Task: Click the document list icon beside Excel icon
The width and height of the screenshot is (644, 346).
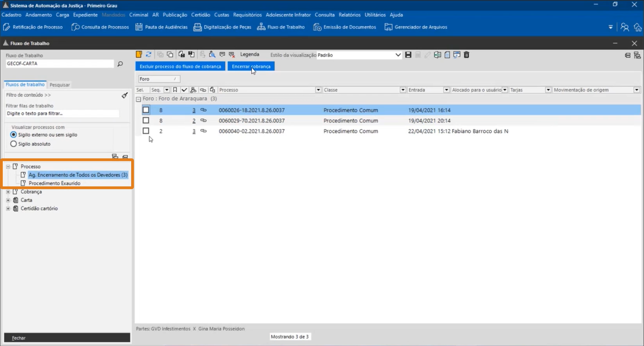Action: coord(447,55)
